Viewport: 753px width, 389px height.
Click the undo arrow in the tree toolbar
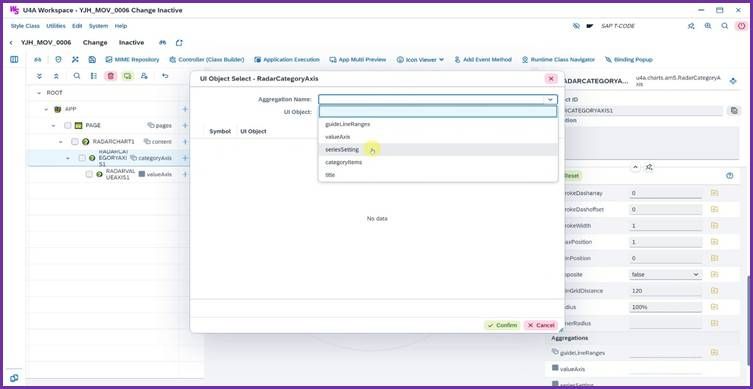point(165,76)
